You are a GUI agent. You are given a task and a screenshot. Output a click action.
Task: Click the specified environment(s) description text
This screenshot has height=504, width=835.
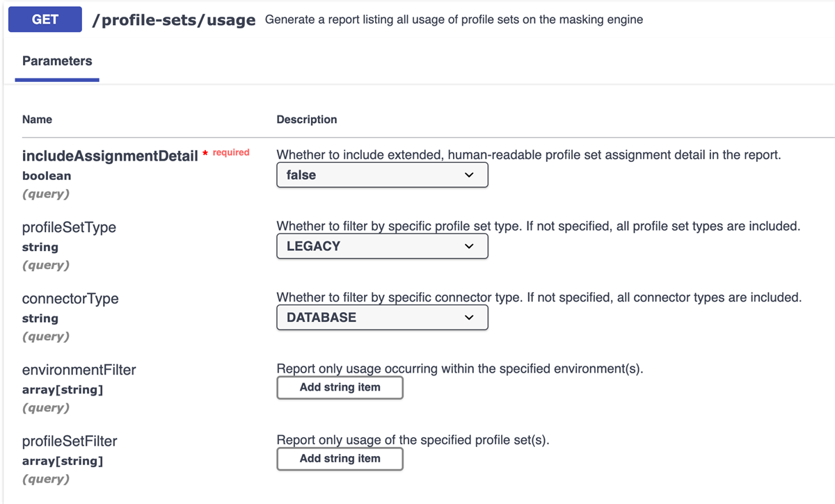[x=460, y=368]
